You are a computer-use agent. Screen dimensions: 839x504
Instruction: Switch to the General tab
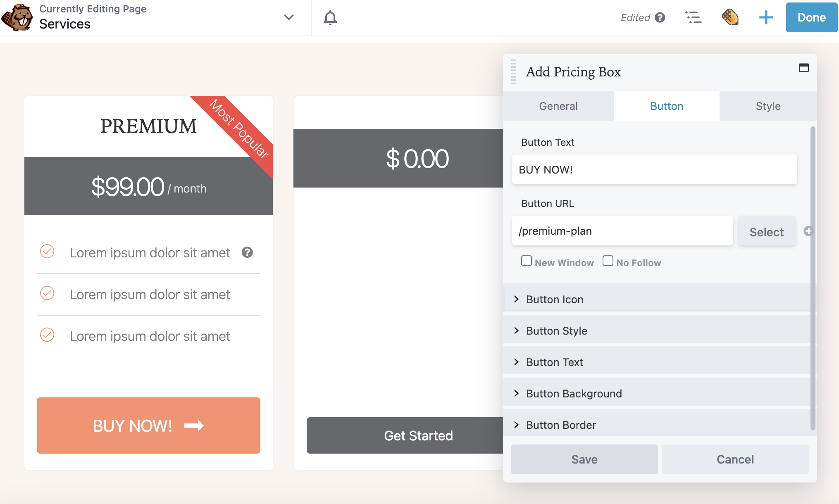point(558,105)
